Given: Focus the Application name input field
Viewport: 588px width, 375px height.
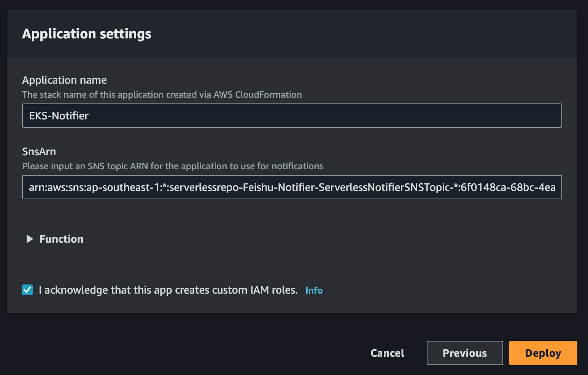Looking at the screenshot, I should 292,116.
